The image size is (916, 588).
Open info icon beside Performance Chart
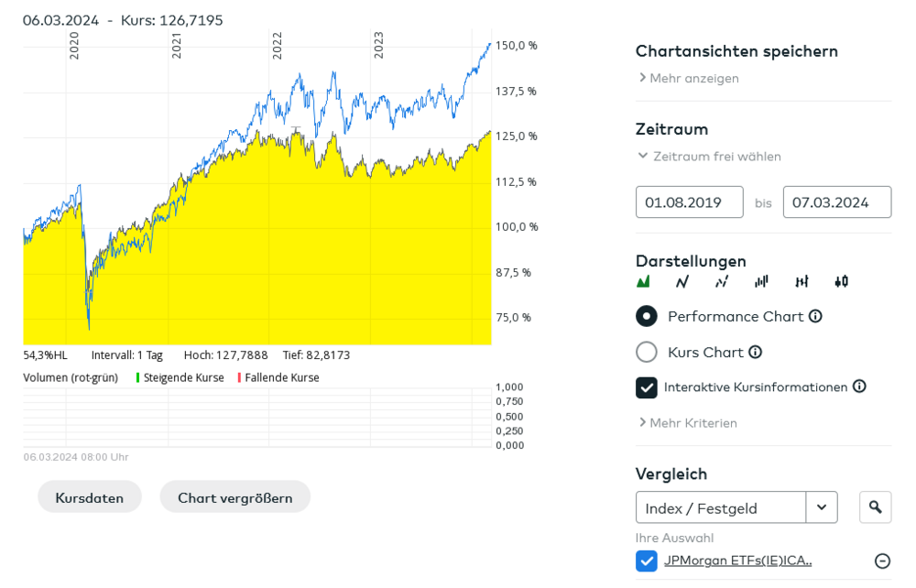coord(815,316)
